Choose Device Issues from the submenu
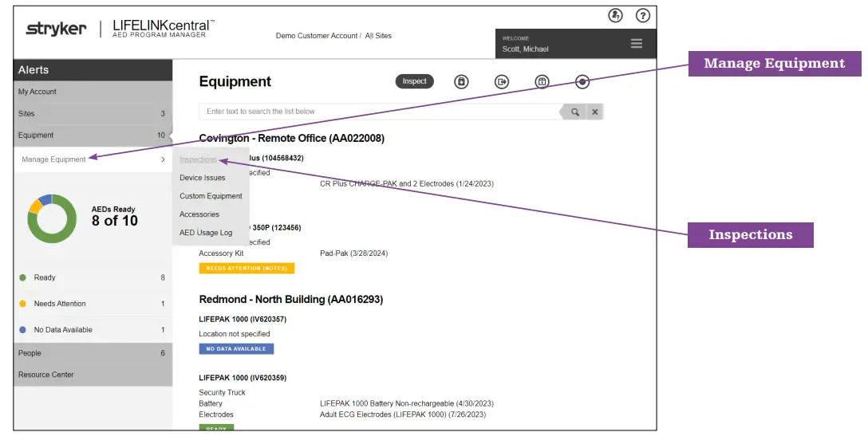The image size is (868, 444). 202,178
